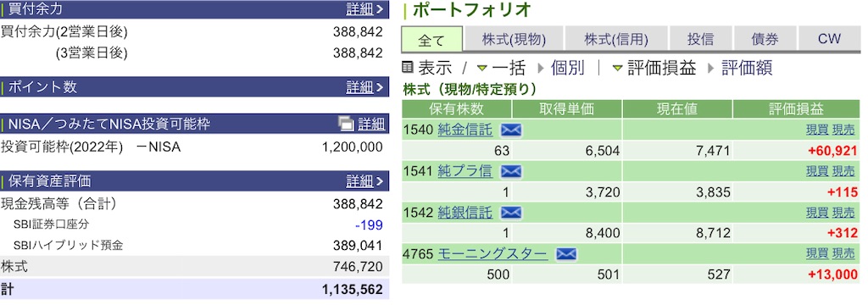The width and height of the screenshot is (868, 305).
Task: Select 個別 display option
Action: (x=567, y=69)
